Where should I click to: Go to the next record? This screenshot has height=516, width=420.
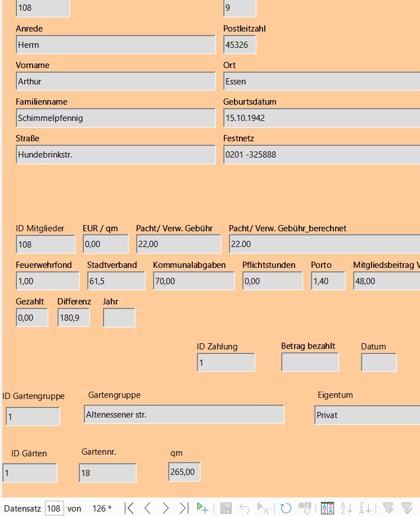point(166,508)
